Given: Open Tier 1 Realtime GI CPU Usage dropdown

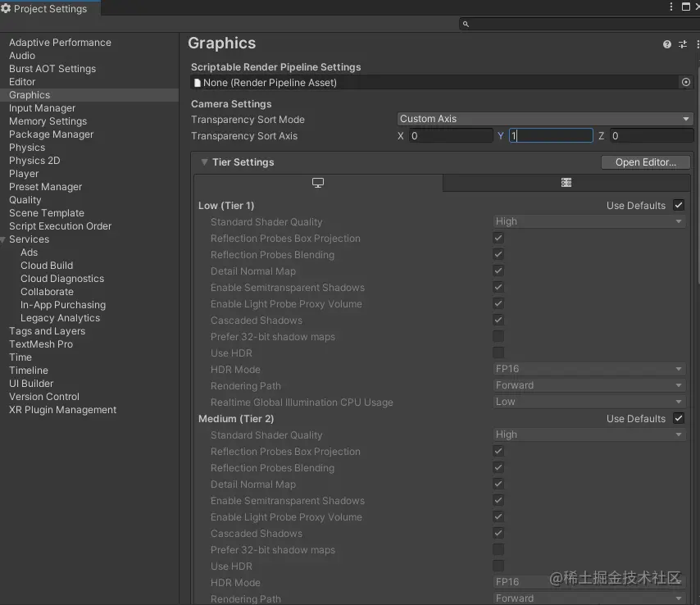Looking at the screenshot, I should [x=589, y=402].
